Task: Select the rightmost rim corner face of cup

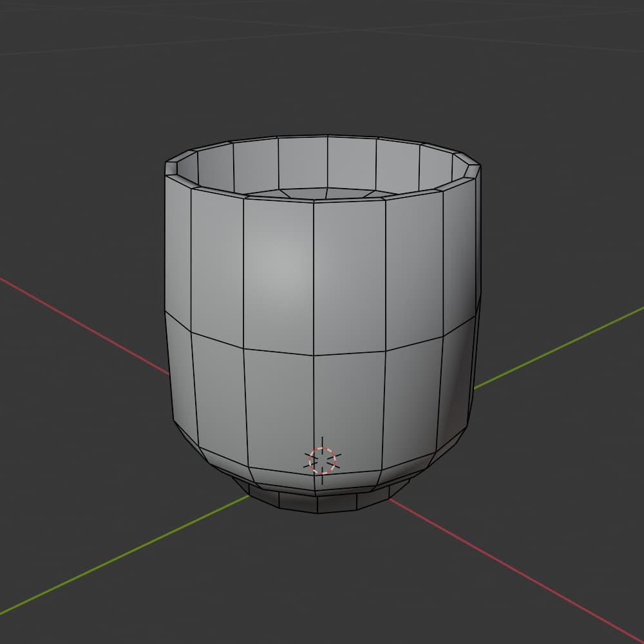Action: click(473, 171)
